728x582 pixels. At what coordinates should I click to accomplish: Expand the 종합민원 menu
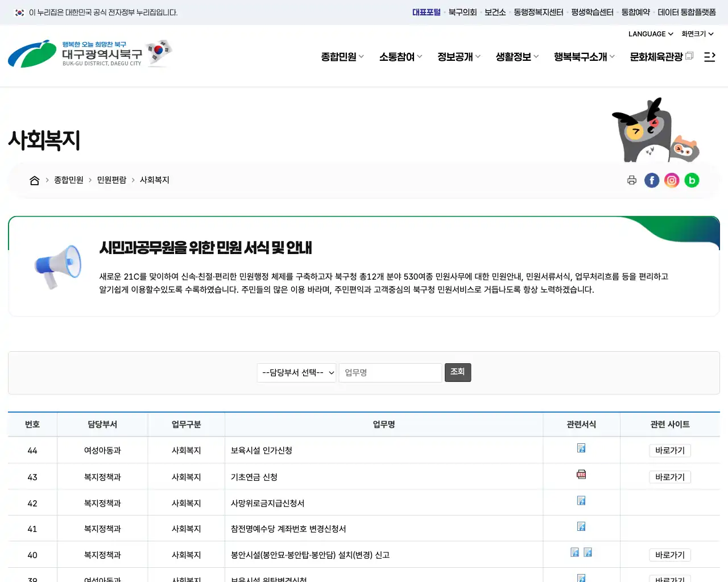pyautogui.click(x=342, y=57)
